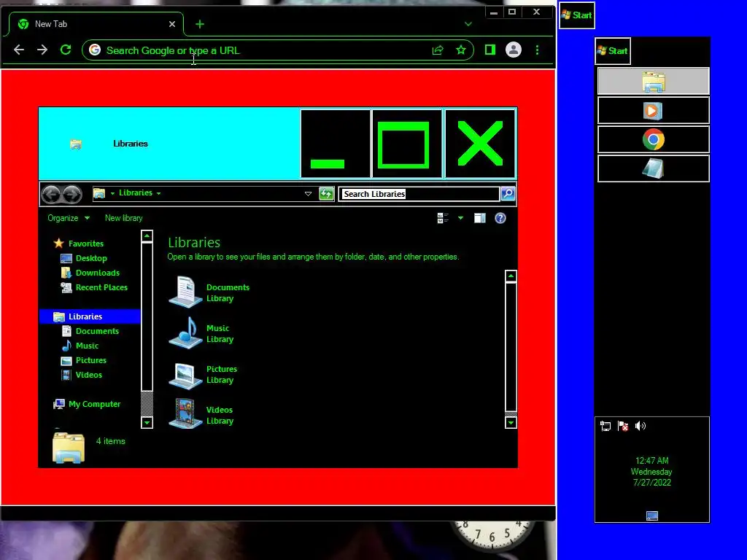Click the search magnifier button in Explorer

tap(508, 193)
